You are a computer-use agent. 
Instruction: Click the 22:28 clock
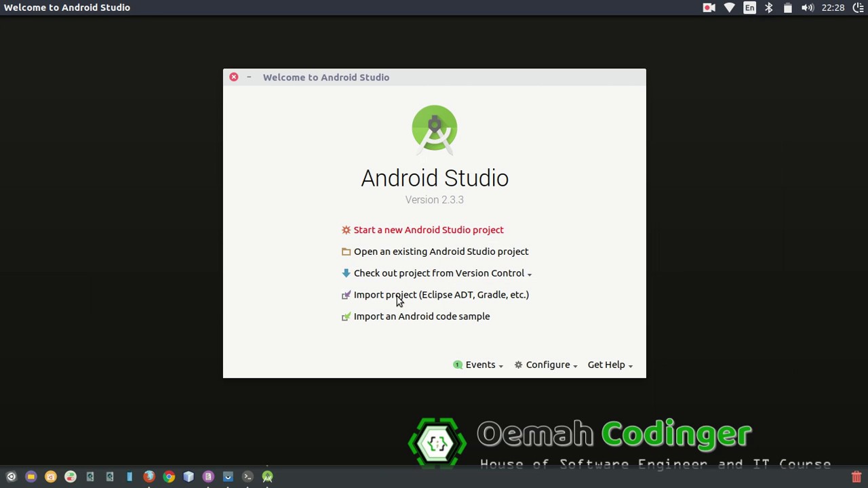(x=833, y=7)
